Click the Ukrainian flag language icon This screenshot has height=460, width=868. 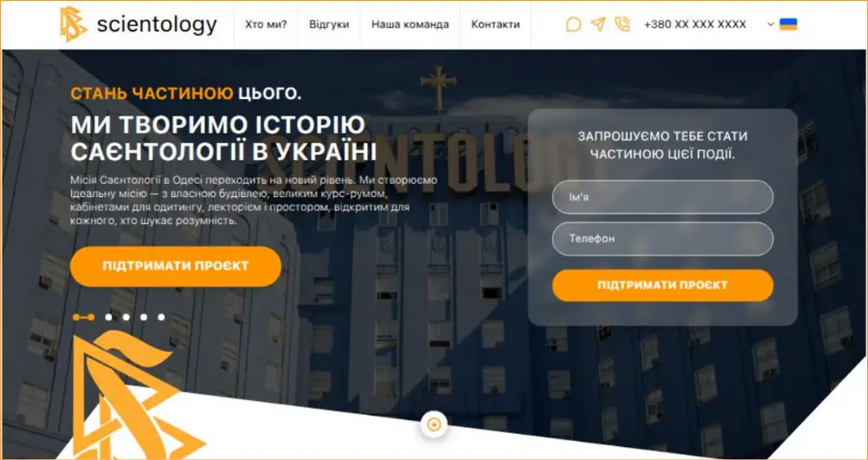tap(788, 24)
